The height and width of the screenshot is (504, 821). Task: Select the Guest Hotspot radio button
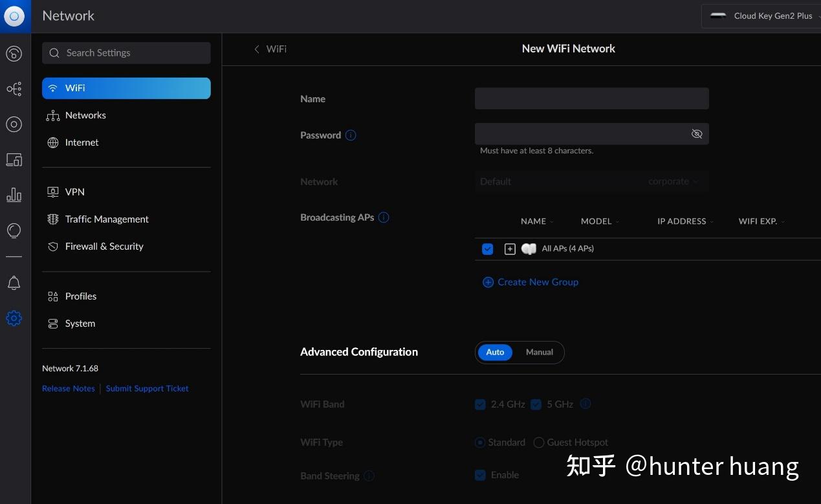point(539,443)
